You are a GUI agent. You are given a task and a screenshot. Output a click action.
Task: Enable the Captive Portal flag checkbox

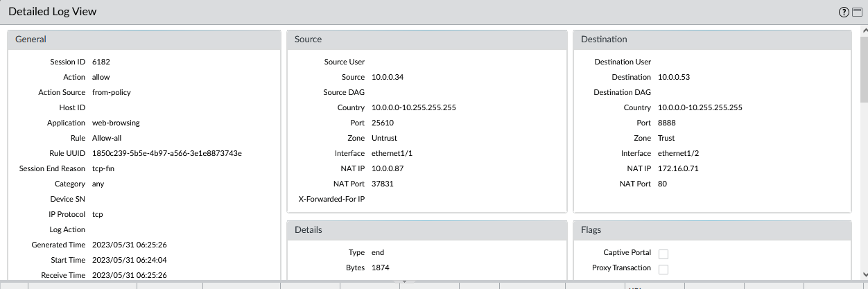(x=663, y=254)
